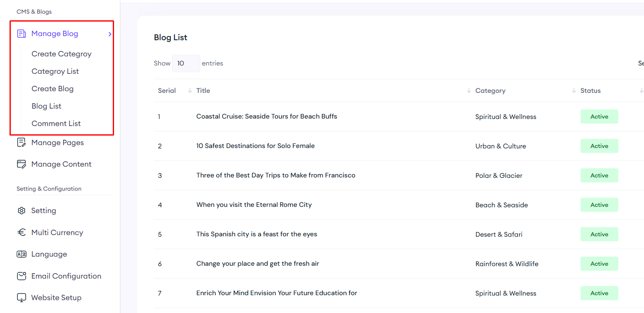Image resolution: width=644 pixels, height=313 pixels.
Task: Click the Language translate icon
Action: click(21, 255)
